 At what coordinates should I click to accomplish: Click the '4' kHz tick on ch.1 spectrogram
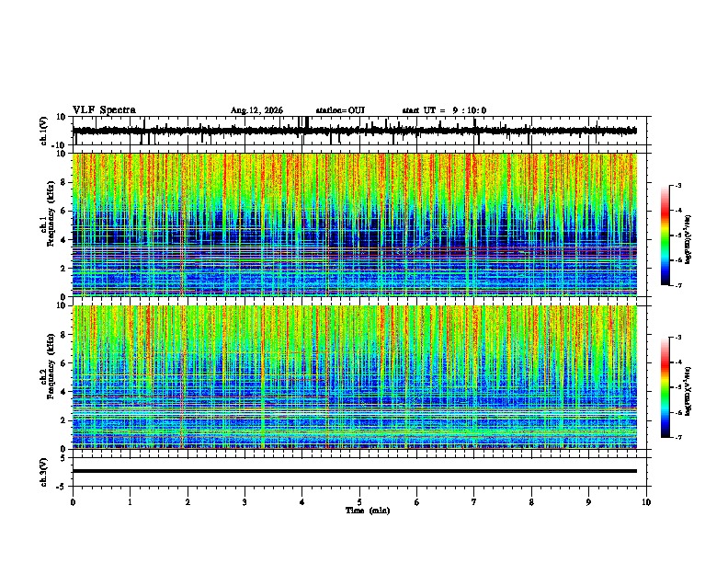64,240
